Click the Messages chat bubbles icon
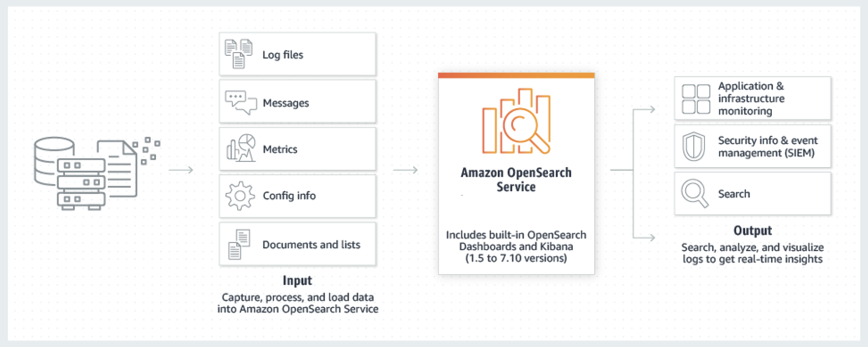868x347 pixels. [x=240, y=103]
